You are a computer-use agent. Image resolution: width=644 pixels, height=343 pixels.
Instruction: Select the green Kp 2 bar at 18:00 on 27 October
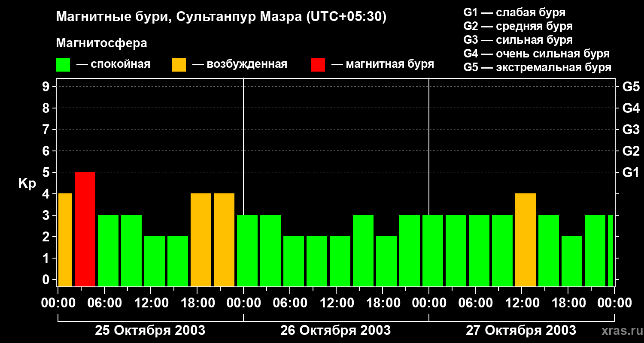pyautogui.click(x=572, y=262)
